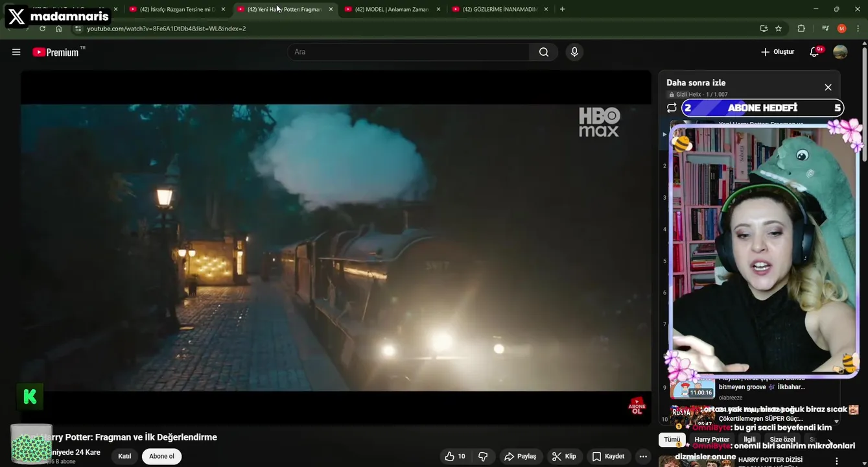
Task: Switch to 'Yeni Harry Potter: Fragman' tab
Action: click(x=284, y=9)
